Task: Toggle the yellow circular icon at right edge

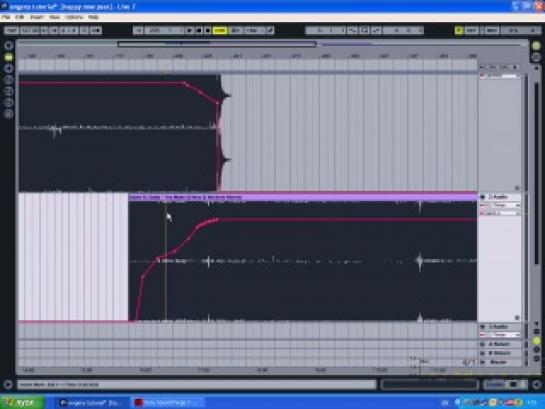Action: coord(537,341)
